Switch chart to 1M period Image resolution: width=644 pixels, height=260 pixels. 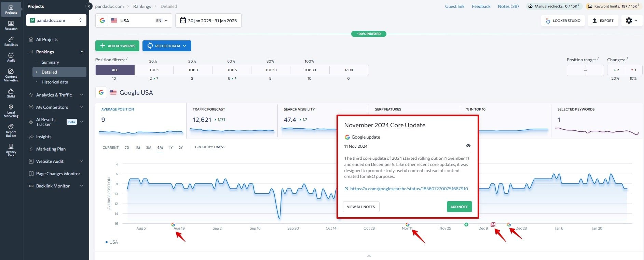[138, 148]
